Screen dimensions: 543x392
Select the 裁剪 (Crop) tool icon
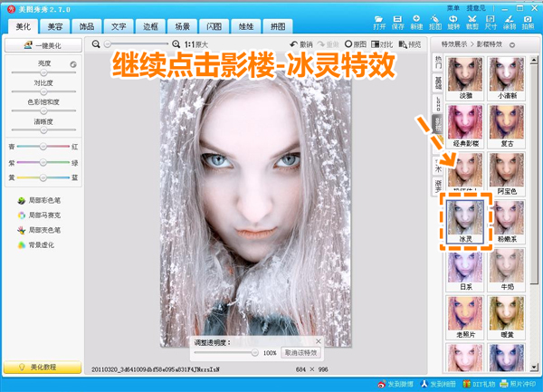tap(472, 22)
